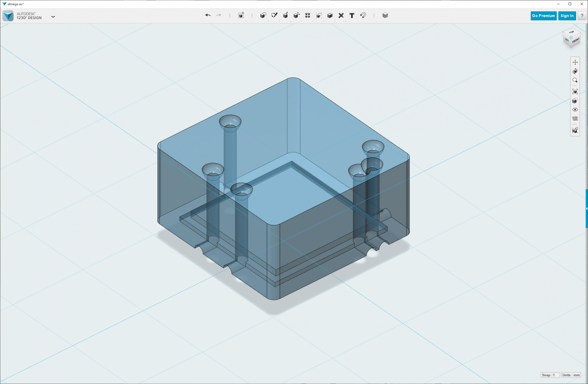588x384 pixels.
Task: Select the Pan tool in navigation bar
Action: click(x=575, y=62)
